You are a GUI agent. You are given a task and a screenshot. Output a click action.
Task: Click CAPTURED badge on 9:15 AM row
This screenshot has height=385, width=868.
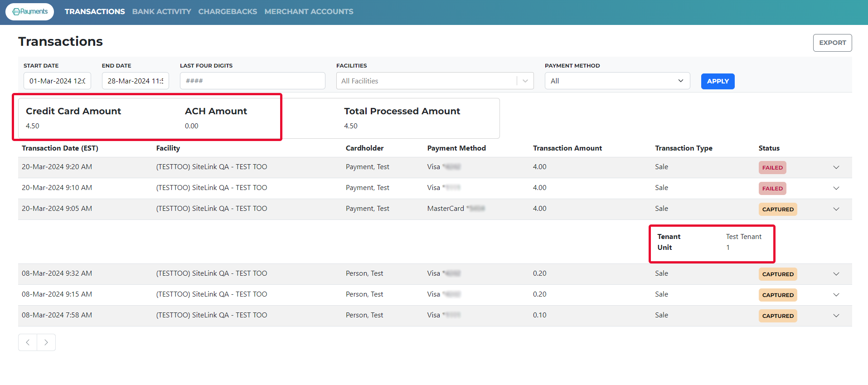point(778,295)
